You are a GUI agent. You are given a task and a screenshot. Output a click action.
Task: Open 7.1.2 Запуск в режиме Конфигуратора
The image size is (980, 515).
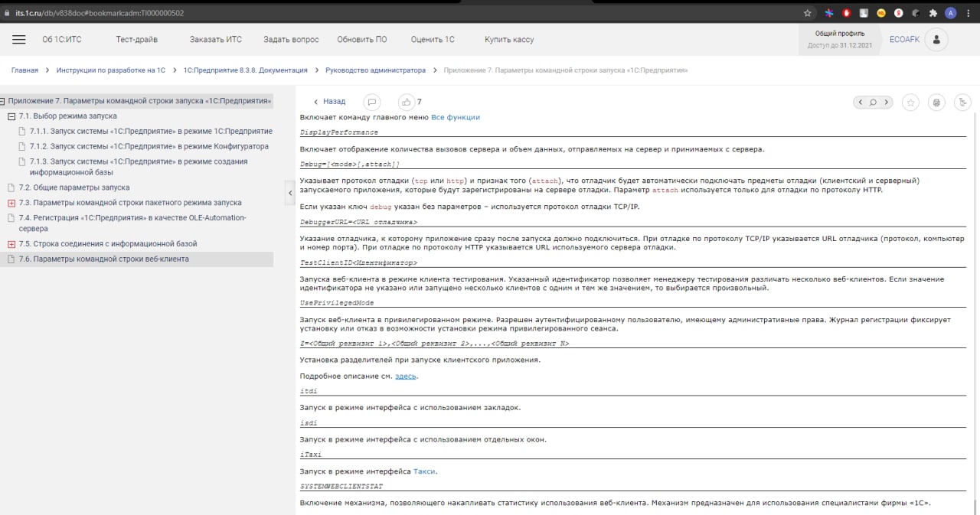coord(149,146)
